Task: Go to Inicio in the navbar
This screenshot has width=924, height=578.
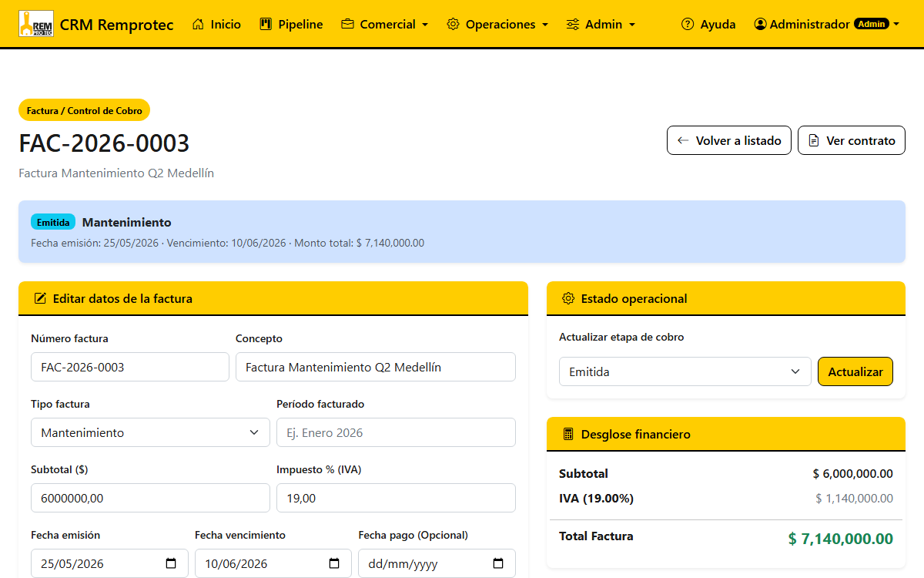Action: 216,24
